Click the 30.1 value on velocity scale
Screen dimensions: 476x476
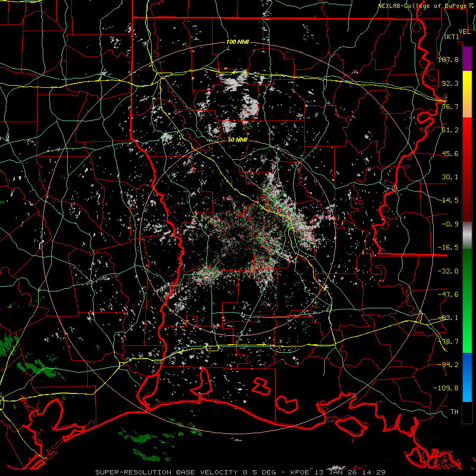pyautogui.click(x=450, y=177)
